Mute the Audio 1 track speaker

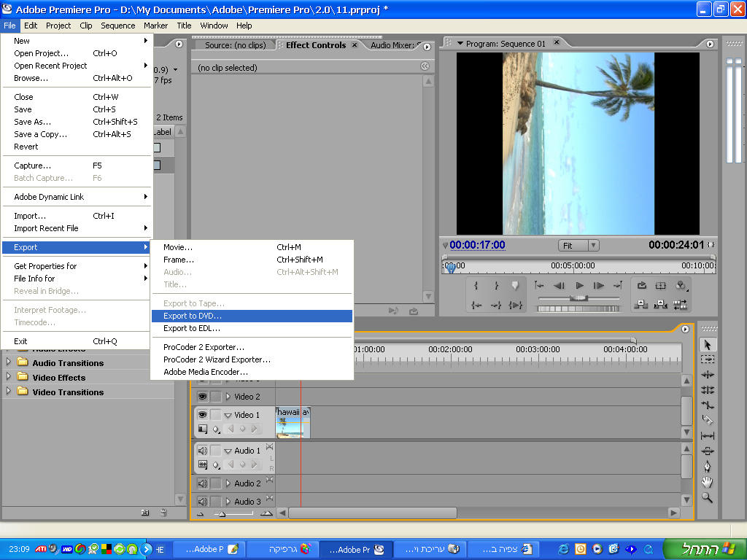click(202, 451)
